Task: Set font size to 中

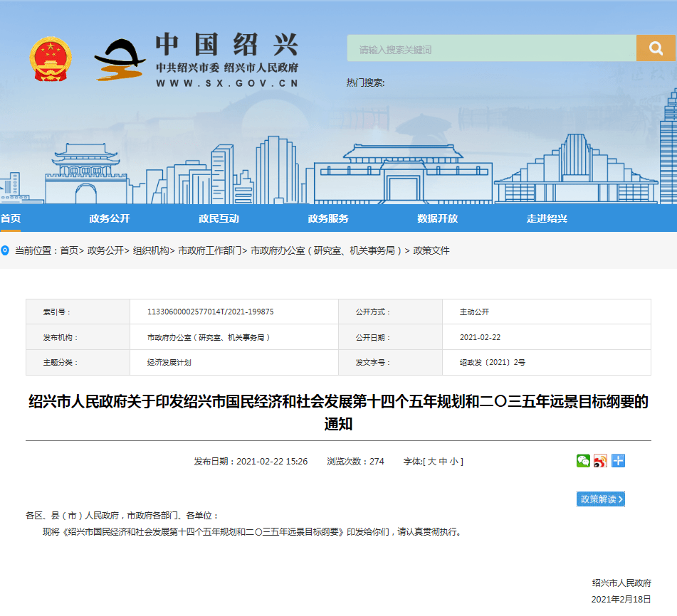Action: 443,462
